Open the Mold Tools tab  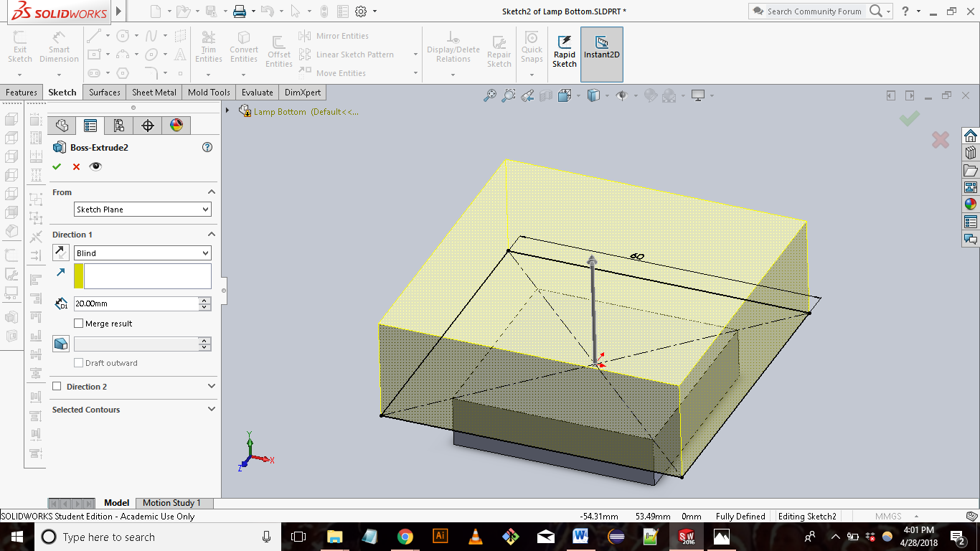(x=209, y=93)
